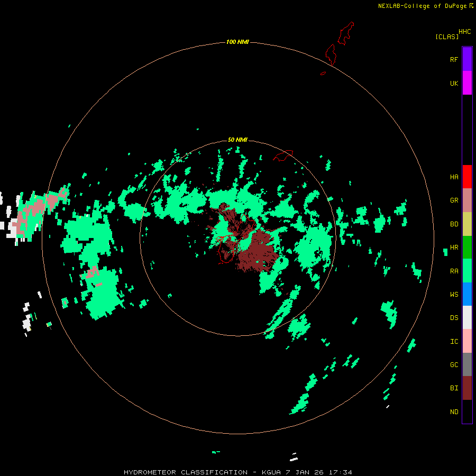Click the HR dark green legend swatch
This screenshot has height=476, width=476.
coord(467,248)
